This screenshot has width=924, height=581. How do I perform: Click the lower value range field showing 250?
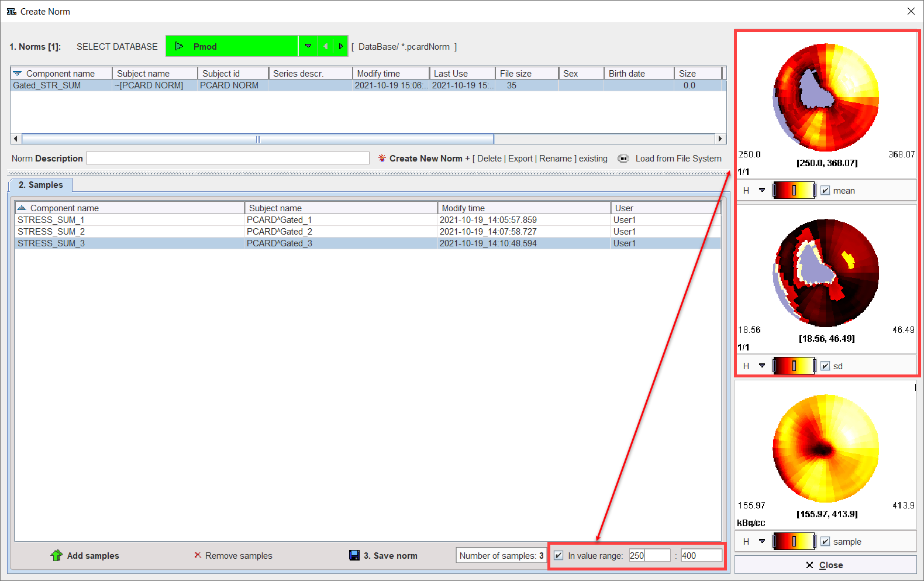649,555
